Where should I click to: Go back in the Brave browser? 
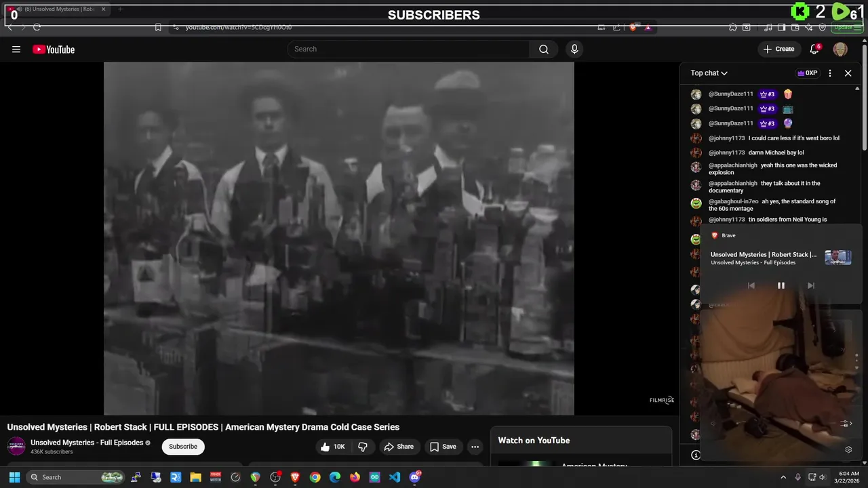pyautogui.click(x=10, y=27)
